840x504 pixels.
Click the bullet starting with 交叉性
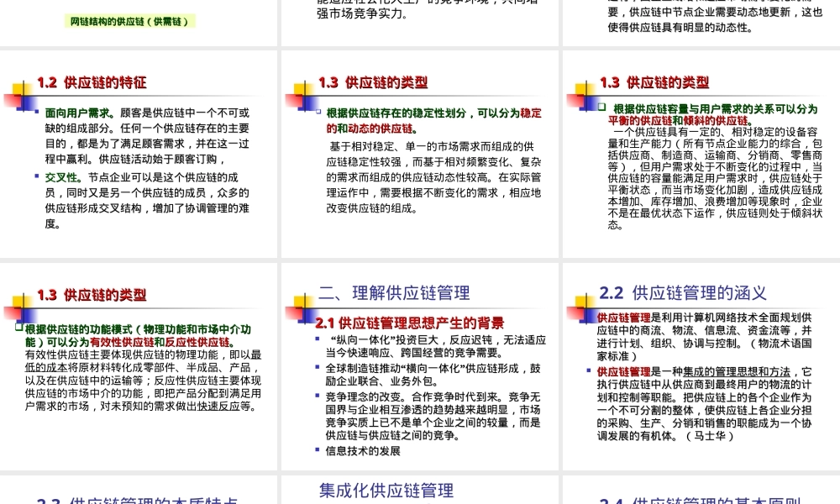click(x=147, y=200)
